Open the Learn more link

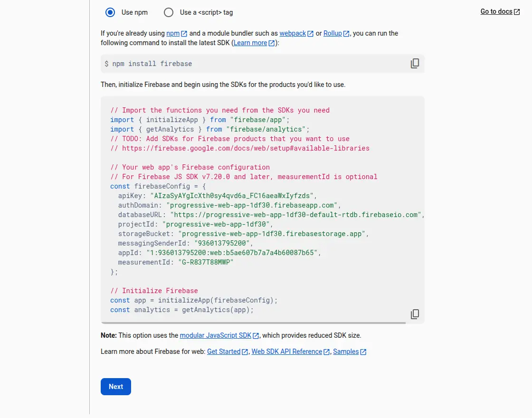(x=250, y=43)
